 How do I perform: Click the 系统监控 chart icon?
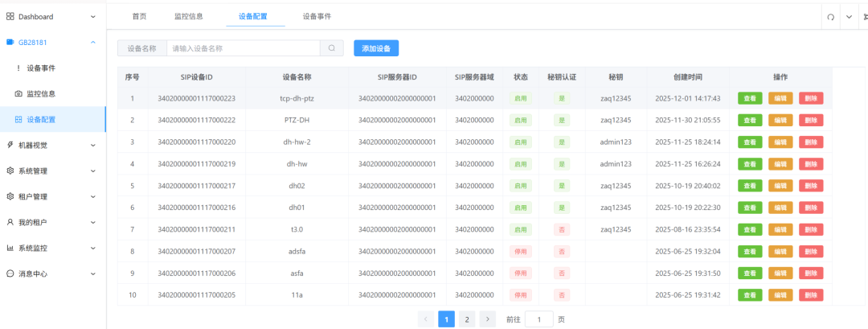[10, 248]
